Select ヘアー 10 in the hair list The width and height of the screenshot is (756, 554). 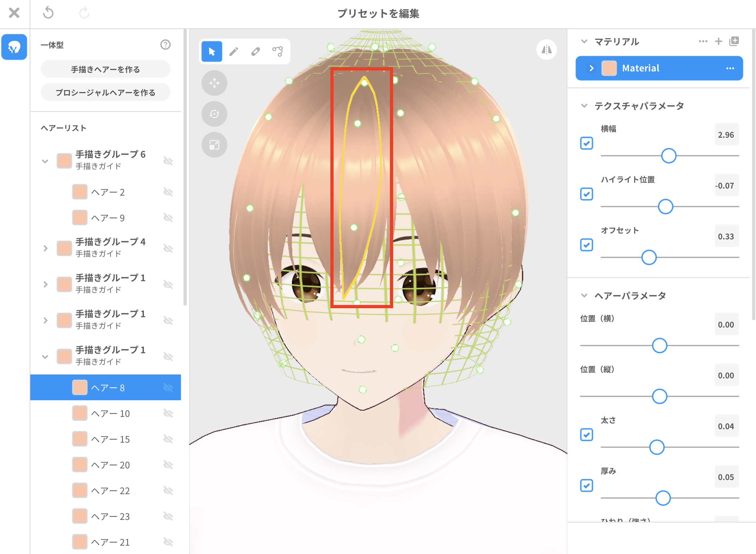click(x=105, y=413)
